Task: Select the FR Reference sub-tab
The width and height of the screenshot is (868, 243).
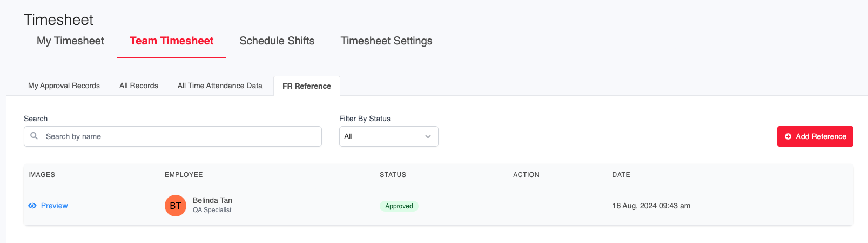Action: pos(307,86)
